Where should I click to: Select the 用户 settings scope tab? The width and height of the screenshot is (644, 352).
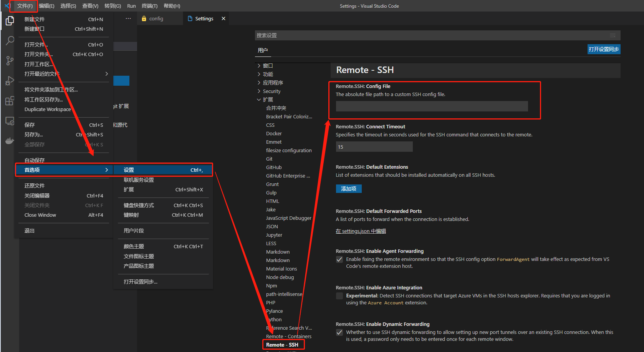point(263,50)
